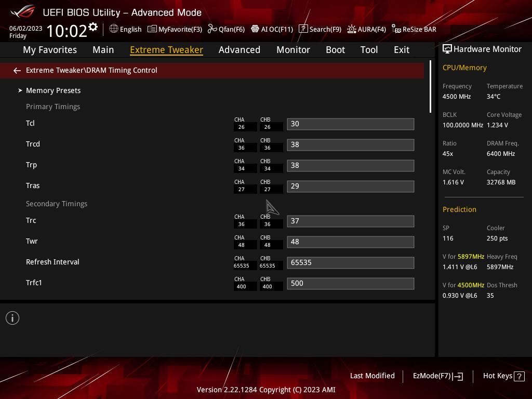
Task: Select the Trp setting label
Action: coord(31,165)
